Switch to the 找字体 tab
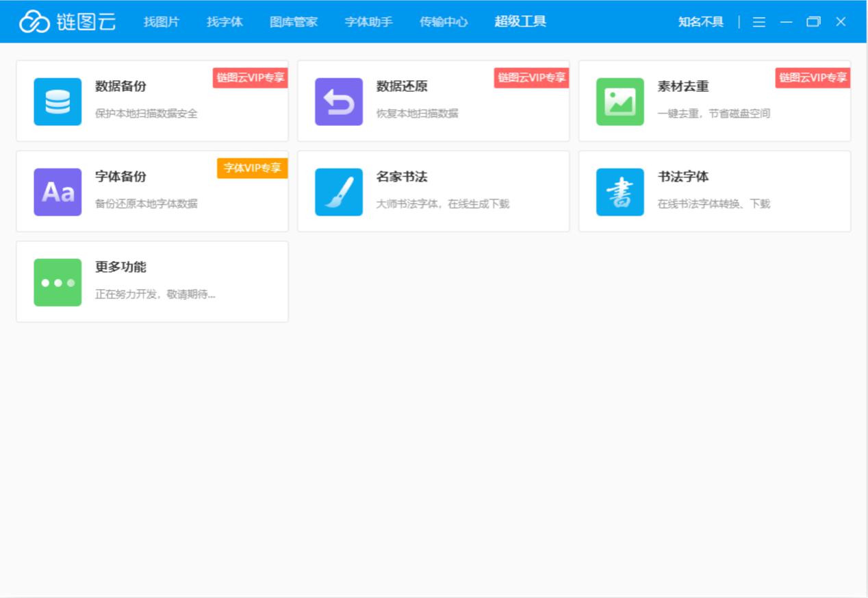 (x=225, y=22)
